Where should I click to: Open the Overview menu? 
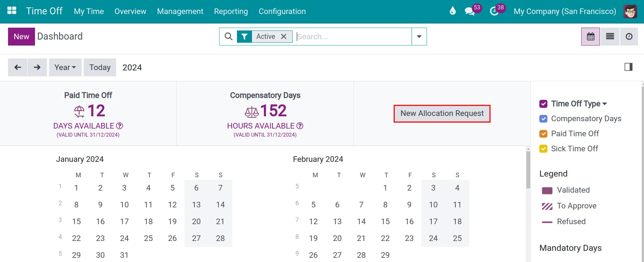[130, 11]
